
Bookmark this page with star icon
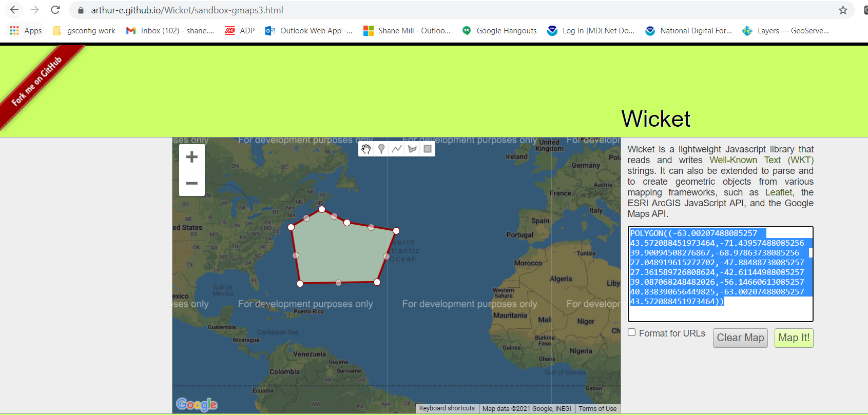pos(843,10)
